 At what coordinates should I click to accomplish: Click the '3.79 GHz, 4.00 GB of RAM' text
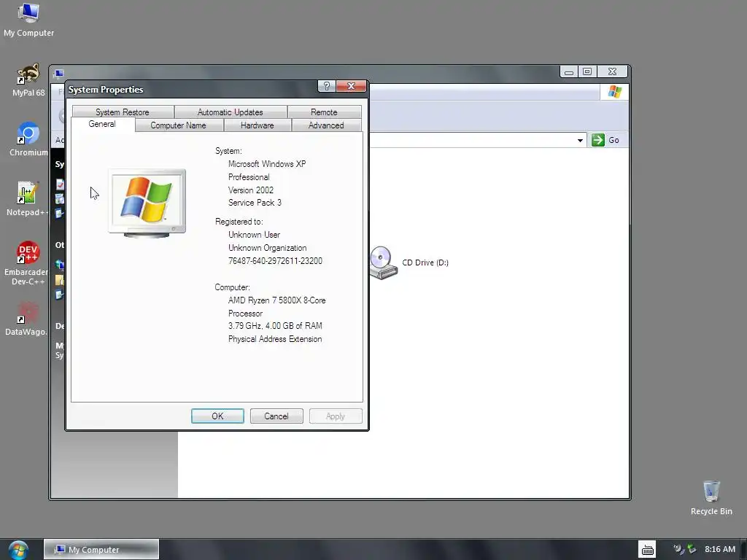[x=275, y=326]
